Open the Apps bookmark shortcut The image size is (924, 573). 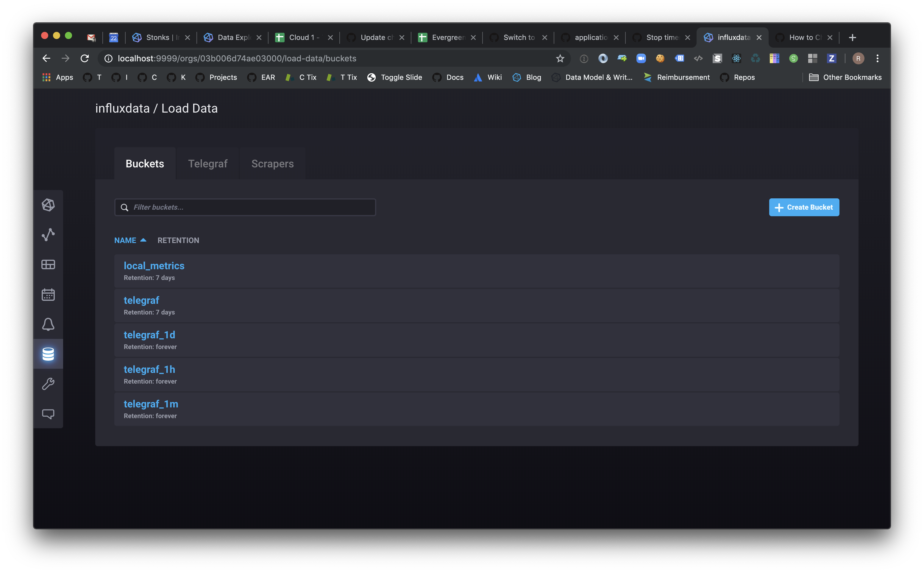57,77
